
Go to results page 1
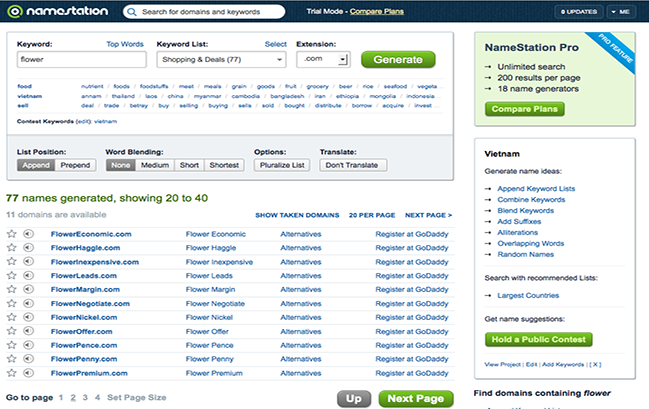click(x=61, y=397)
